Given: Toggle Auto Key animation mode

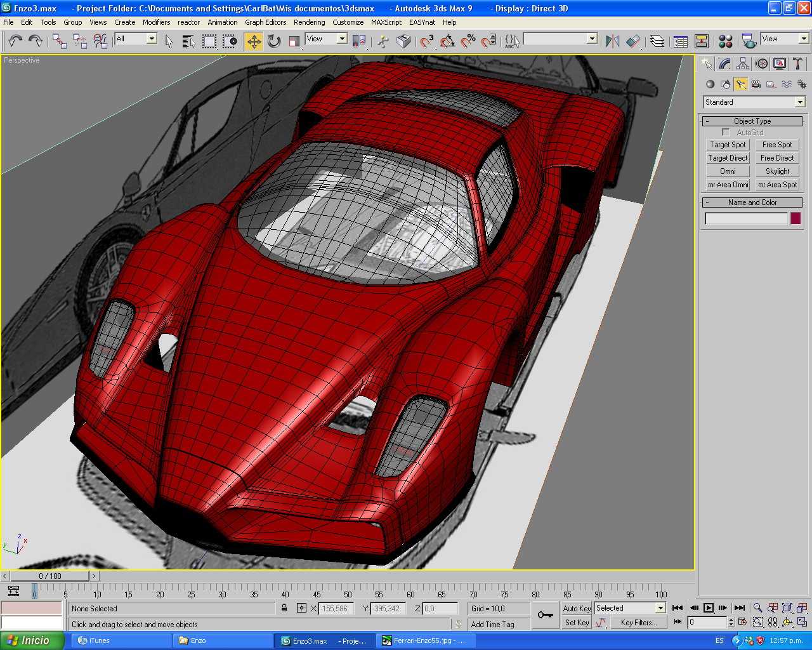Looking at the screenshot, I should pos(577,608).
